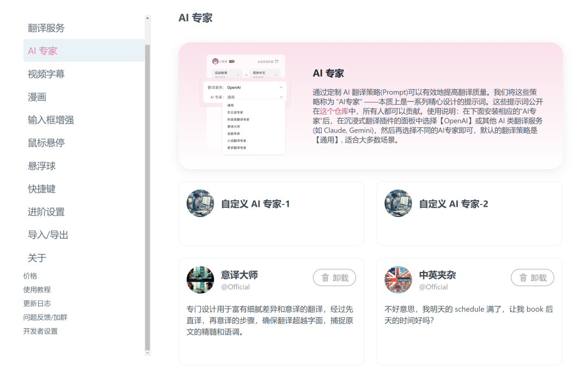
Task: Go to 视频字幕 settings
Action: (46, 74)
